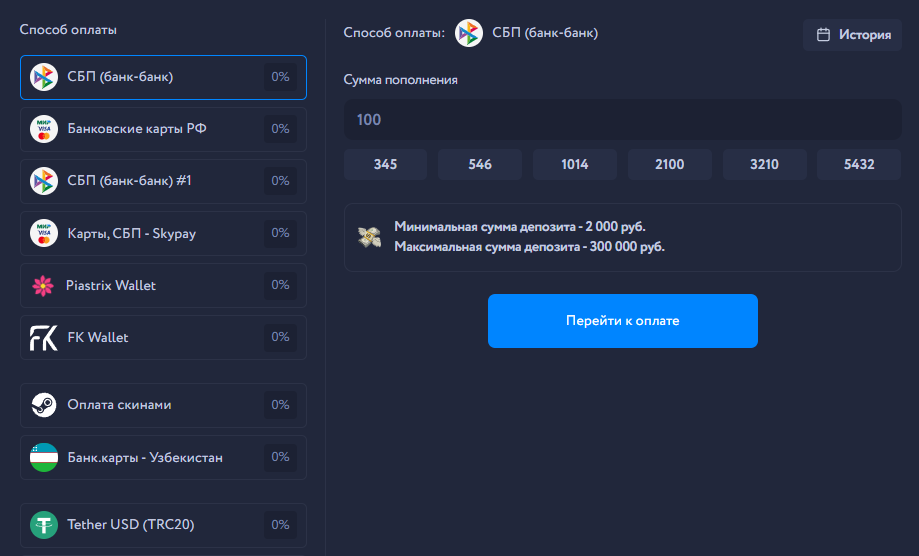Click the FK Wallet logo icon

pos(44,337)
